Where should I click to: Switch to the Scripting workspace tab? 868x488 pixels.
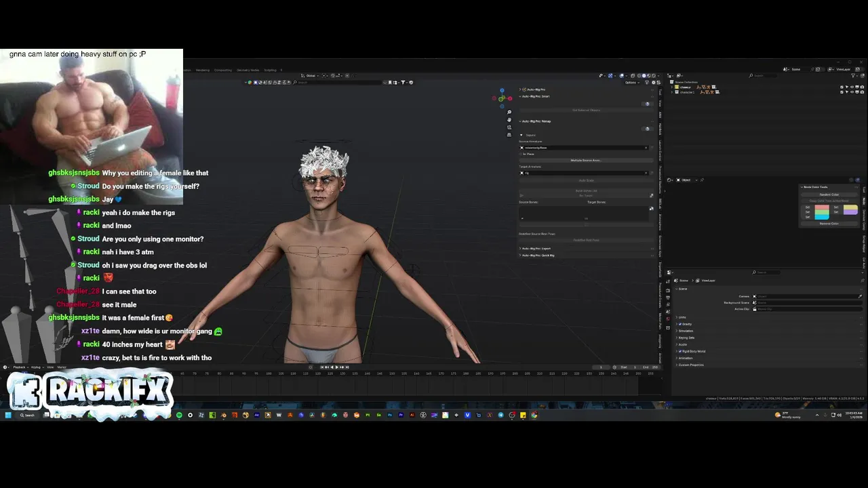270,70
